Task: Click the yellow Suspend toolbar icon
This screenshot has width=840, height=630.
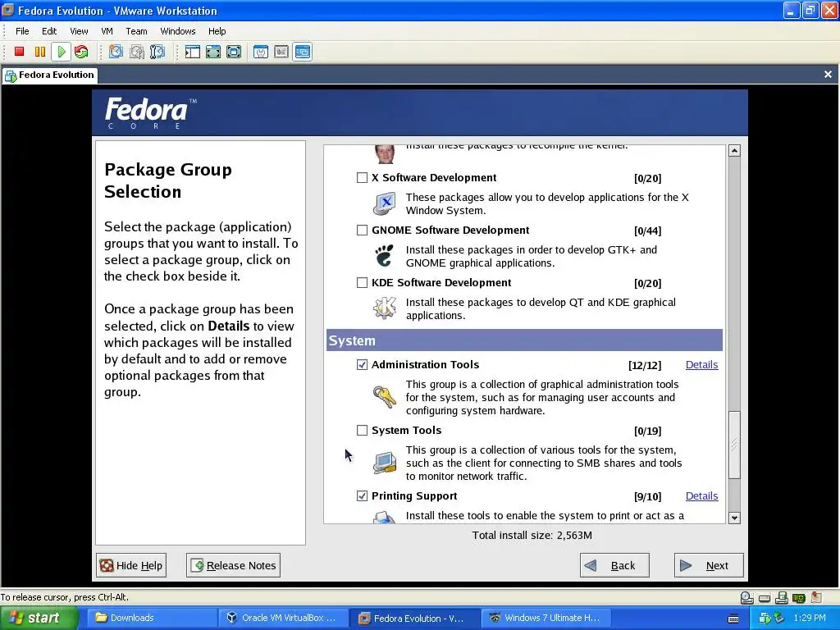Action: click(x=40, y=52)
